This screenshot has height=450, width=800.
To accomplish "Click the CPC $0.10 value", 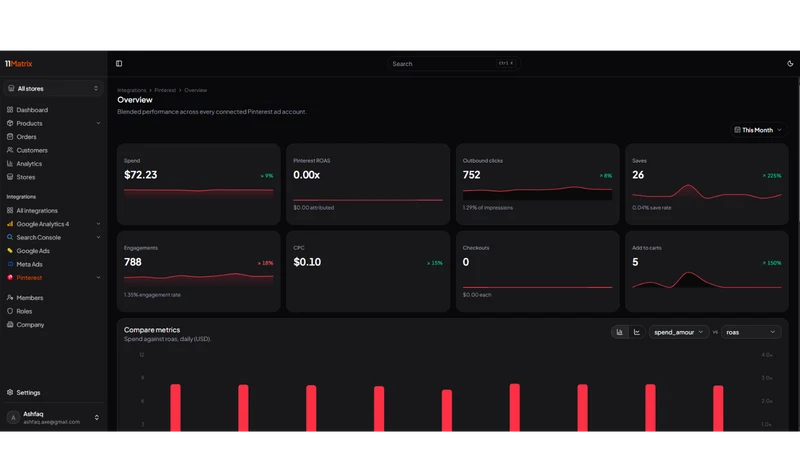I will [307, 262].
